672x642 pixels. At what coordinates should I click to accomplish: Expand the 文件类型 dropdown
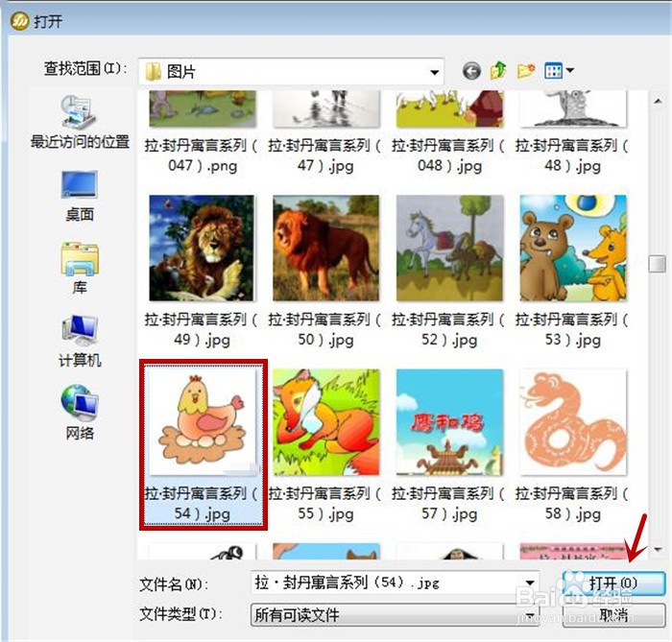tap(530, 615)
